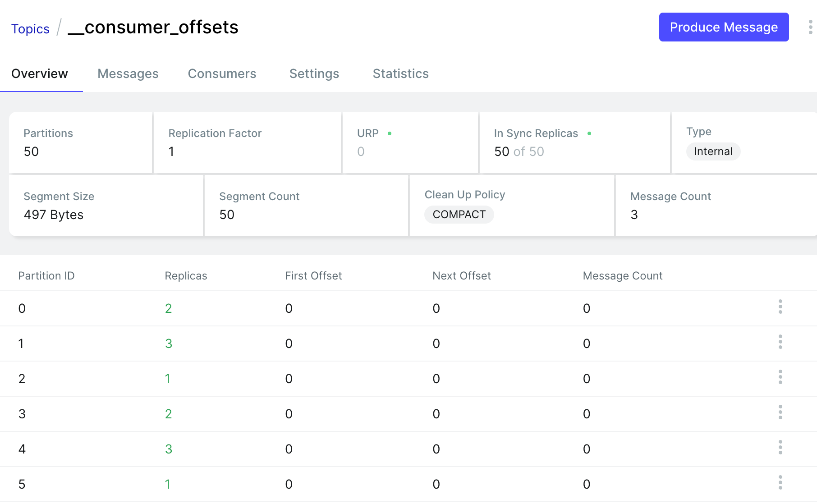This screenshot has height=504, width=817.
Task: Click the Internal type badge
Action: point(713,151)
